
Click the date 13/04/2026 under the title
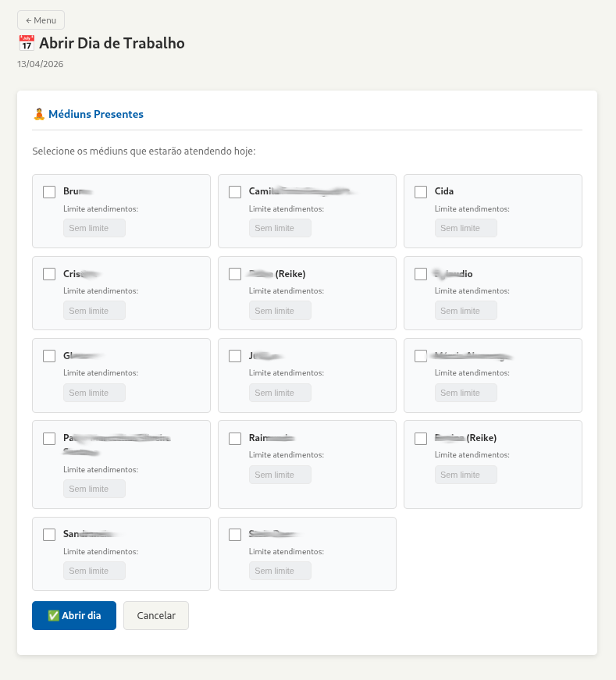[41, 64]
